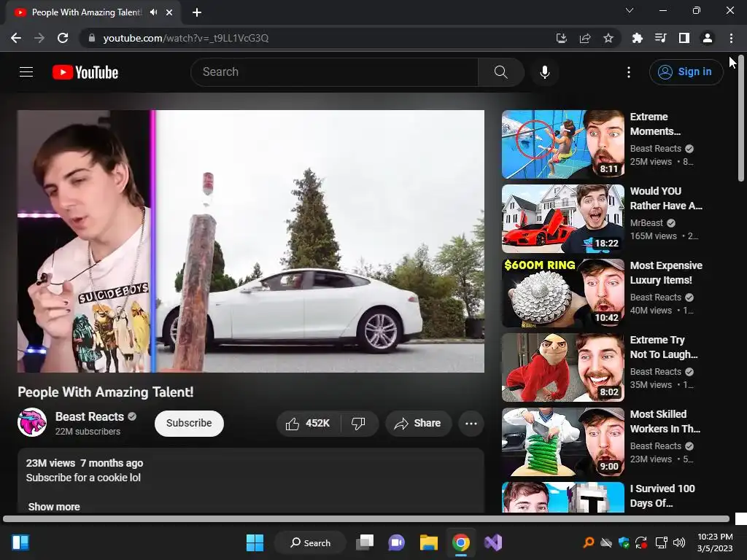Click the search magnifier button
The width and height of the screenshot is (747, 560).
pyautogui.click(x=500, y=72)
